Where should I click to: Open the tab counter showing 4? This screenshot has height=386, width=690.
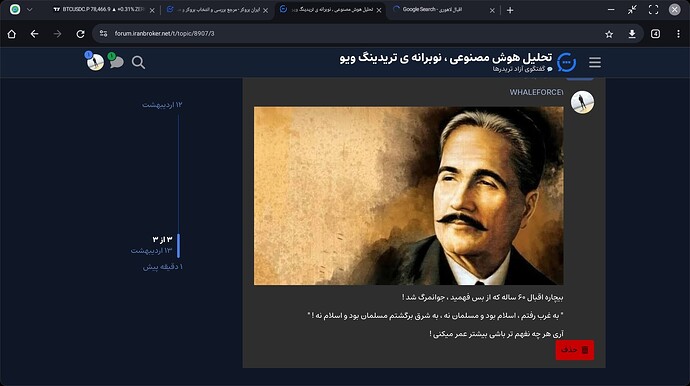click(655, 34)
